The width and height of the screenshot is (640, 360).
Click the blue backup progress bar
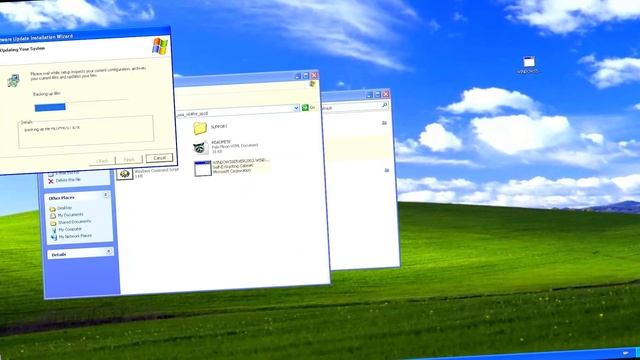coord(50,107)
